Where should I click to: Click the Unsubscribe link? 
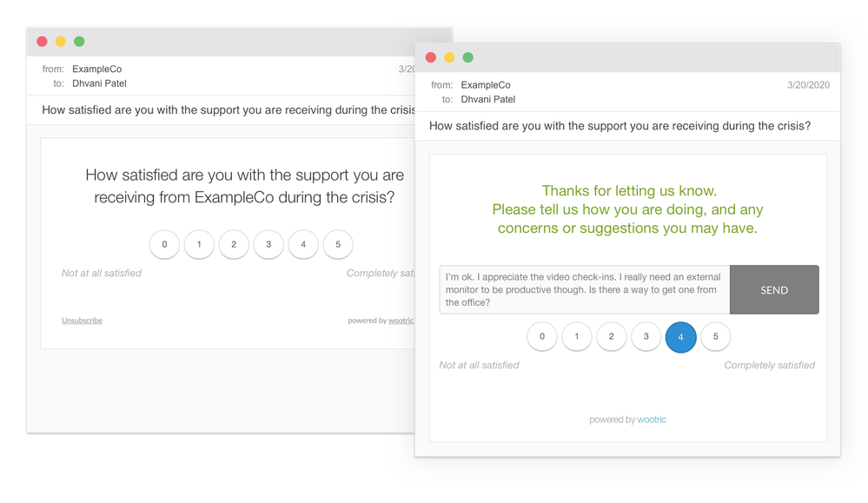(82, 321)
